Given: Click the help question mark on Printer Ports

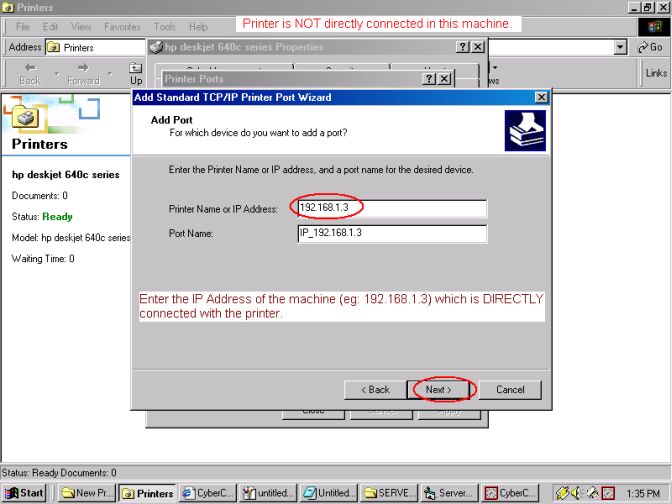Looking at the screenshot, I should (x=427, y=79).
